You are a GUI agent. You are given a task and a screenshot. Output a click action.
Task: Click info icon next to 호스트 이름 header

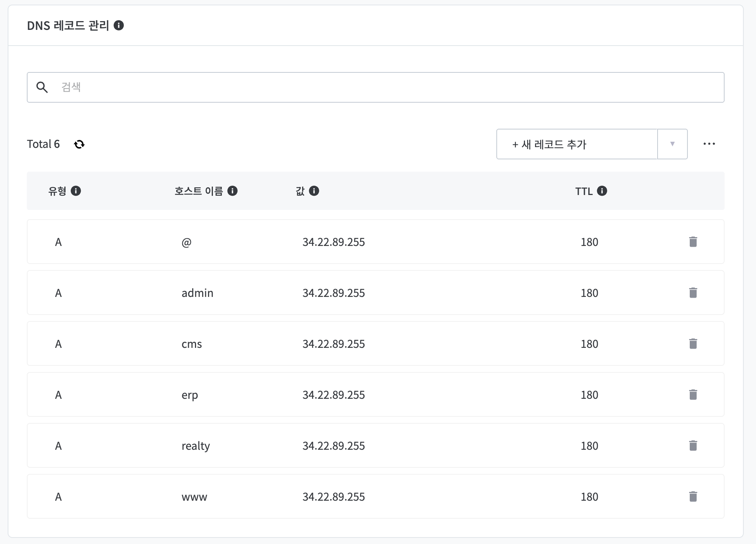pyautogui.click(x=232, y=191)
